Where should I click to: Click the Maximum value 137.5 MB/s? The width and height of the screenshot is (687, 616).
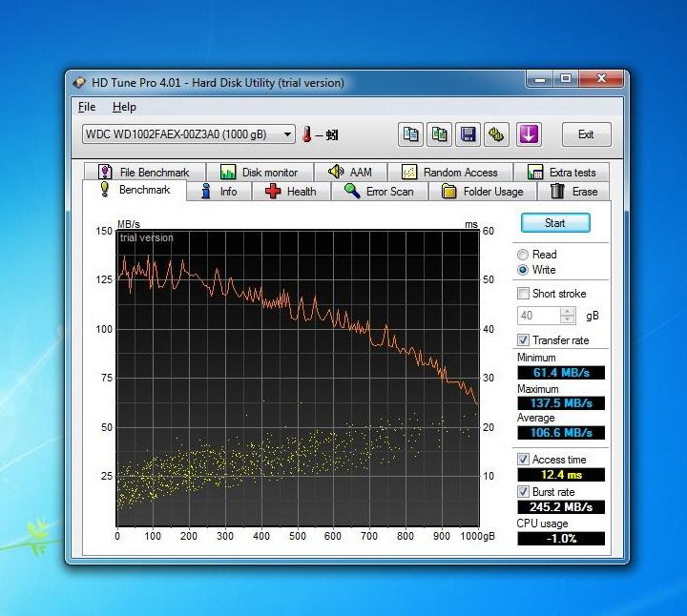[x=561, y=402]
